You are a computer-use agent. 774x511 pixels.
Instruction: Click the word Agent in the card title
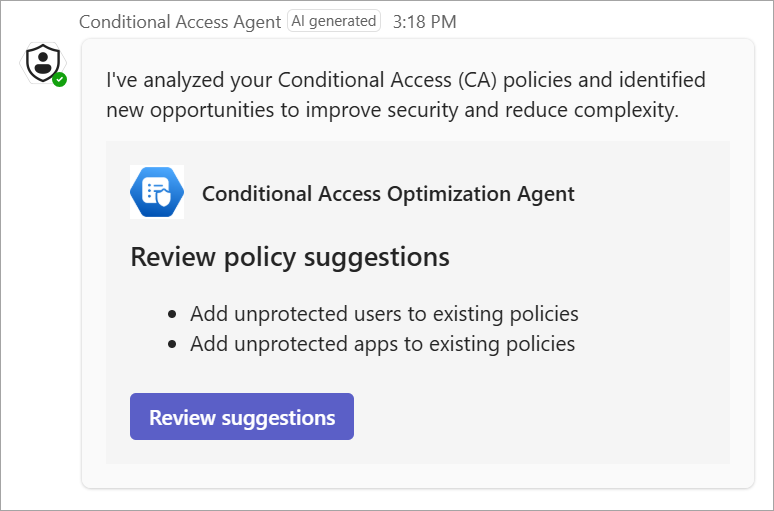click(545, 195)
